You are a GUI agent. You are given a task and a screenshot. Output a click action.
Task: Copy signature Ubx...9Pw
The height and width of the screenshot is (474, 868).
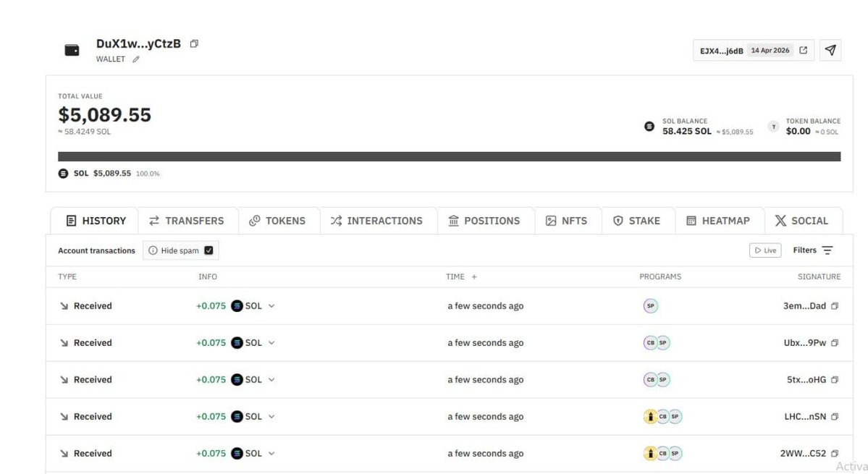(x=835, y=343)
